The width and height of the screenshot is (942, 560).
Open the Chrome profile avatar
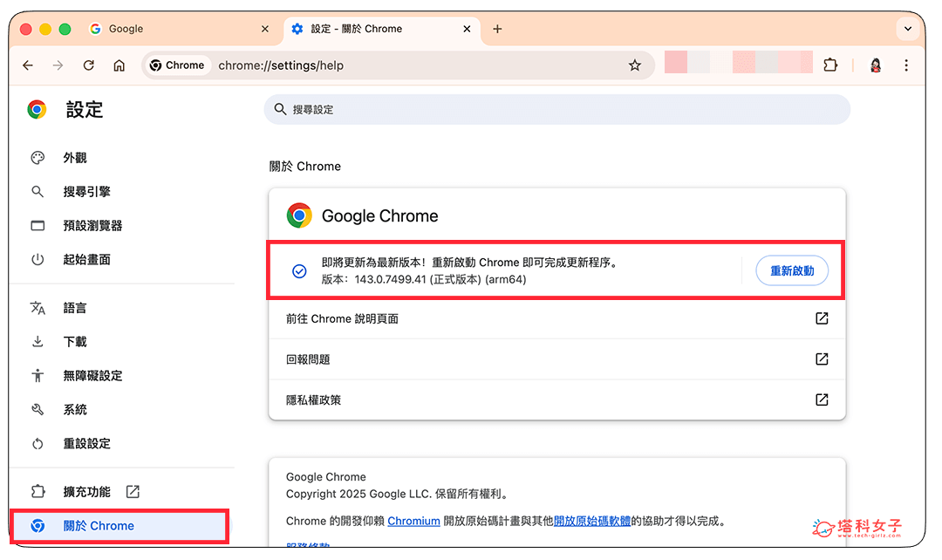click(x=875, y=65)
